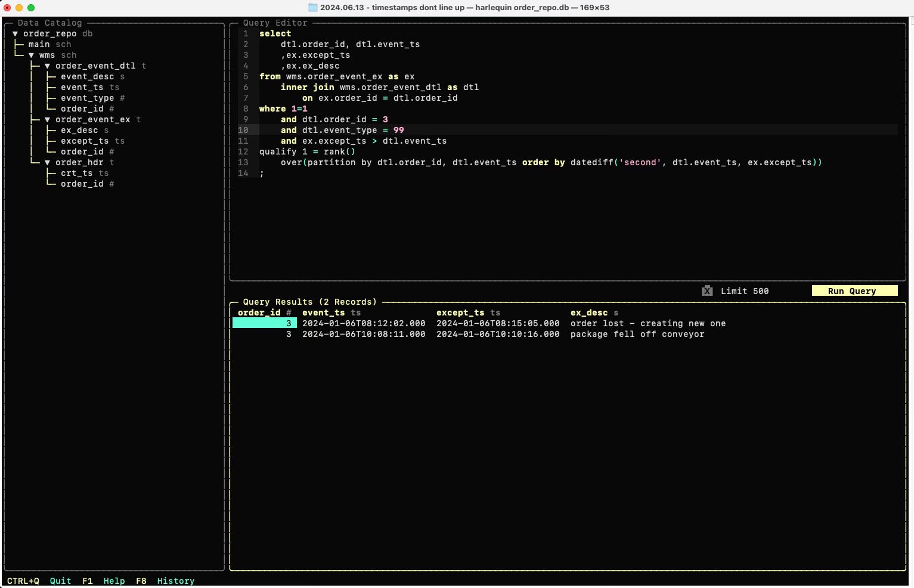
Task: Click line 'and dtl.order_id = 3'
Action: (x=334, y=120)
